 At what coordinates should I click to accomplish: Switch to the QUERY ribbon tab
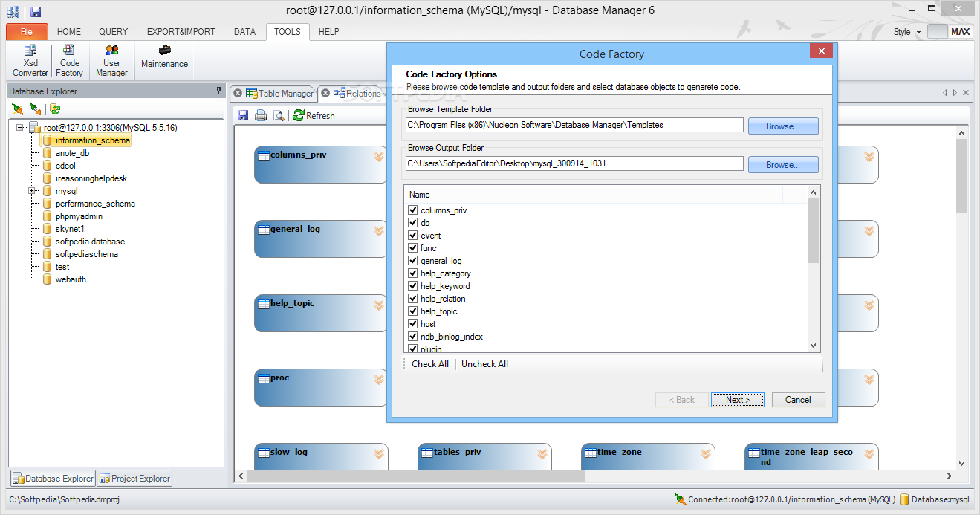click(x=114, y=32)
